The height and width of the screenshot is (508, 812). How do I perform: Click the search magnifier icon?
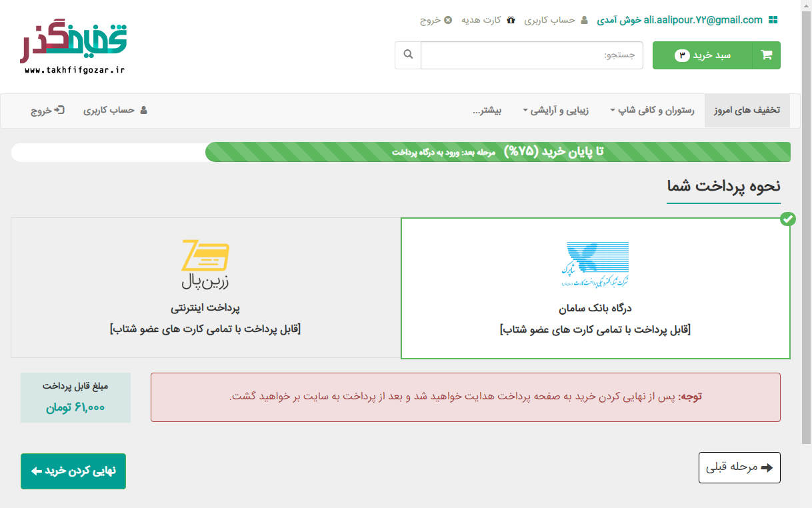coord(408,55)
